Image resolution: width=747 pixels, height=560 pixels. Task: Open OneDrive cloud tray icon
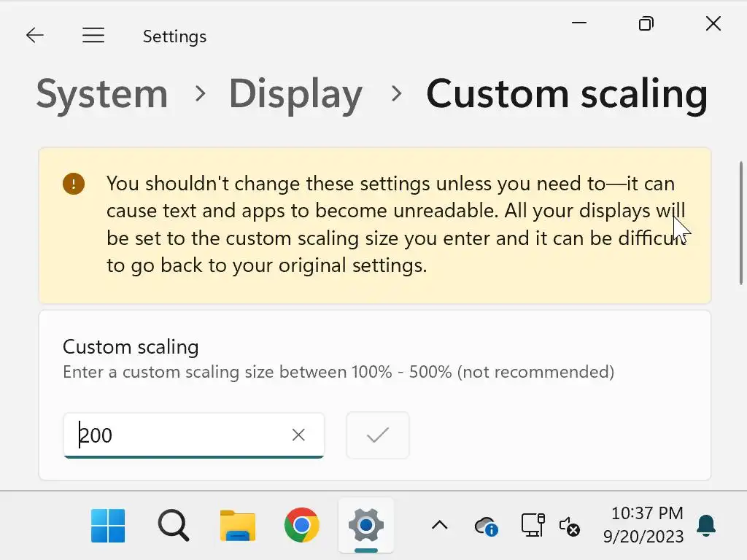pos(486,526)
